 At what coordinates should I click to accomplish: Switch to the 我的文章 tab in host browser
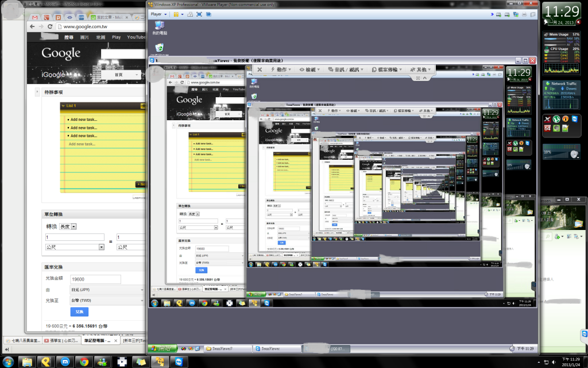(x=109, y=17)
